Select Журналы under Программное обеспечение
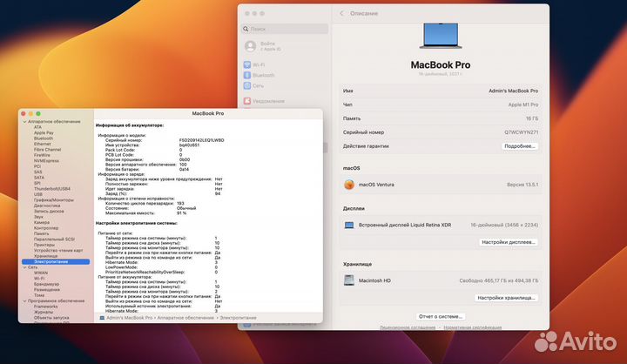Viewport: 627px width, 364px height. click(44, 312)
